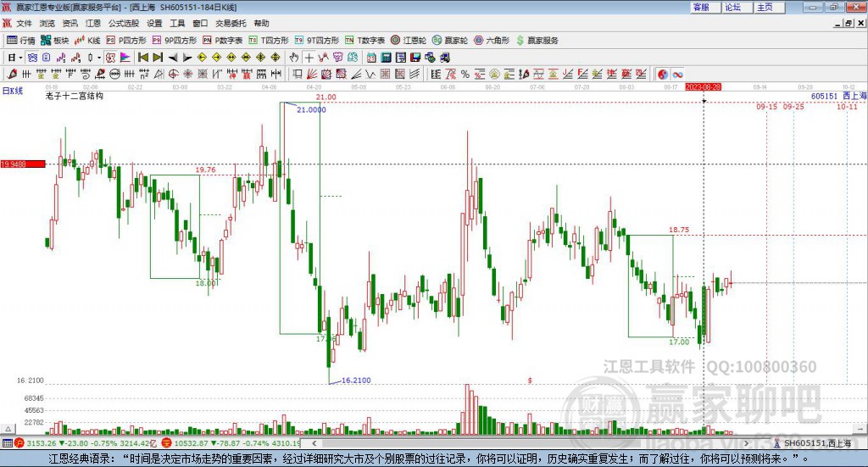This screenshot has height=467, width=868.
Task: Select the triangle ruler angle tool
Action: [159, 74]
